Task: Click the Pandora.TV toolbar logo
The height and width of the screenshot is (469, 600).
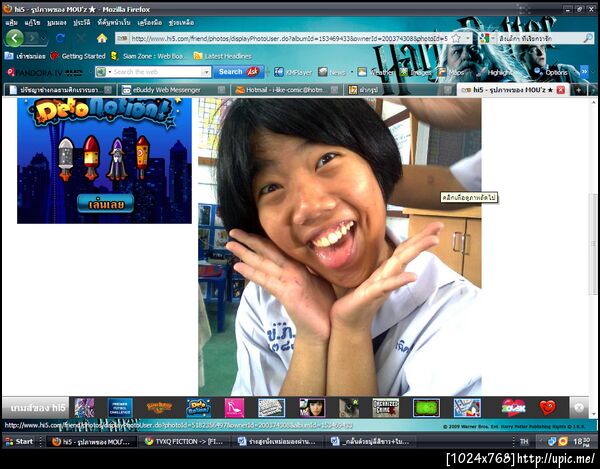Action: tap(45, 72)
